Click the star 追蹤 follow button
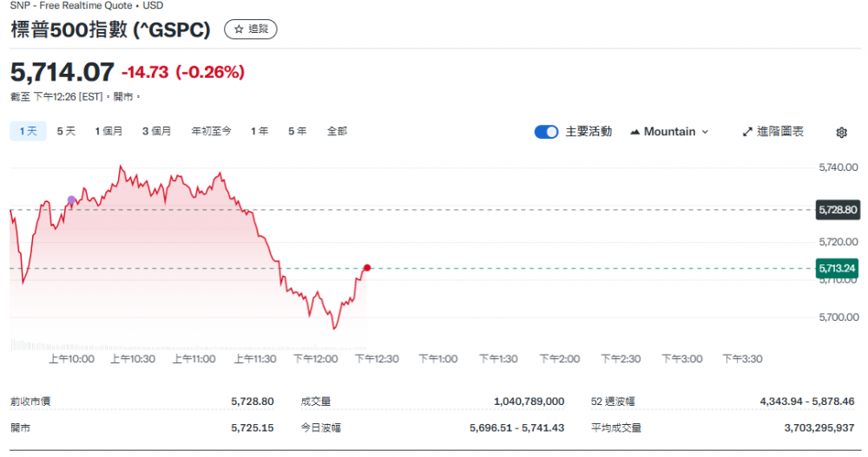 pyautogui.click(x=251, y=29)
